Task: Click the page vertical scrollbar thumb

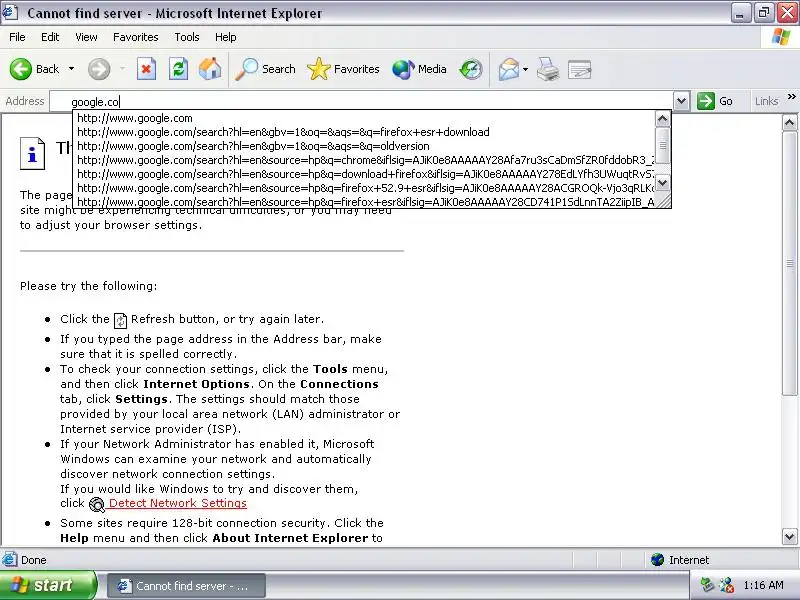Action: tap(789, 263)
